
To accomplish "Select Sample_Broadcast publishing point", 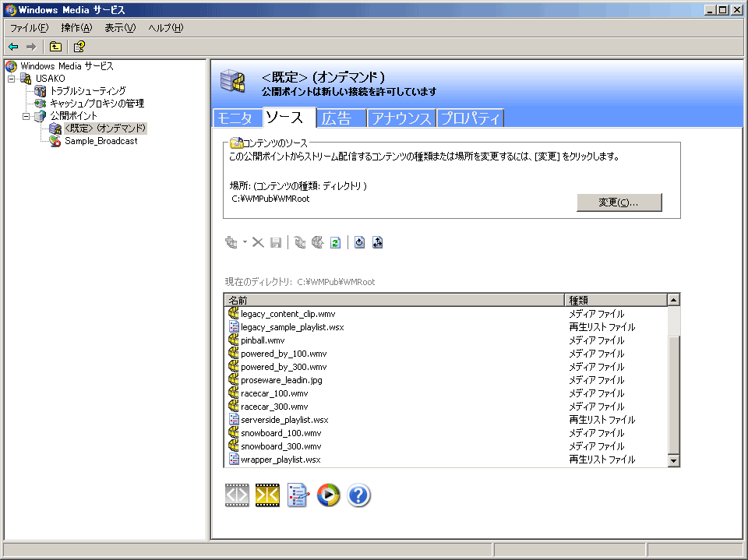I will coord(101,141).
